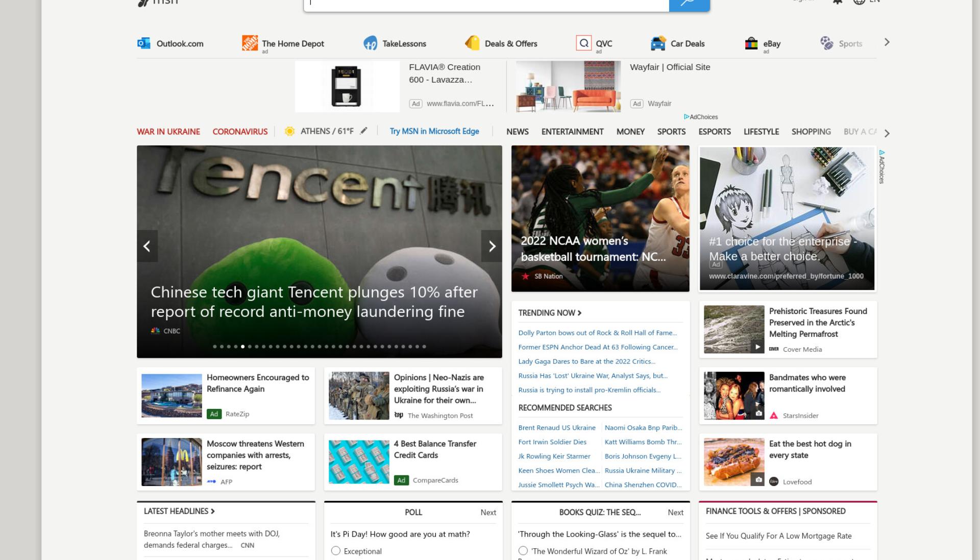
Task: Go to the previous carousel slide
Action: pyautogui.click(x=147, y=246)
